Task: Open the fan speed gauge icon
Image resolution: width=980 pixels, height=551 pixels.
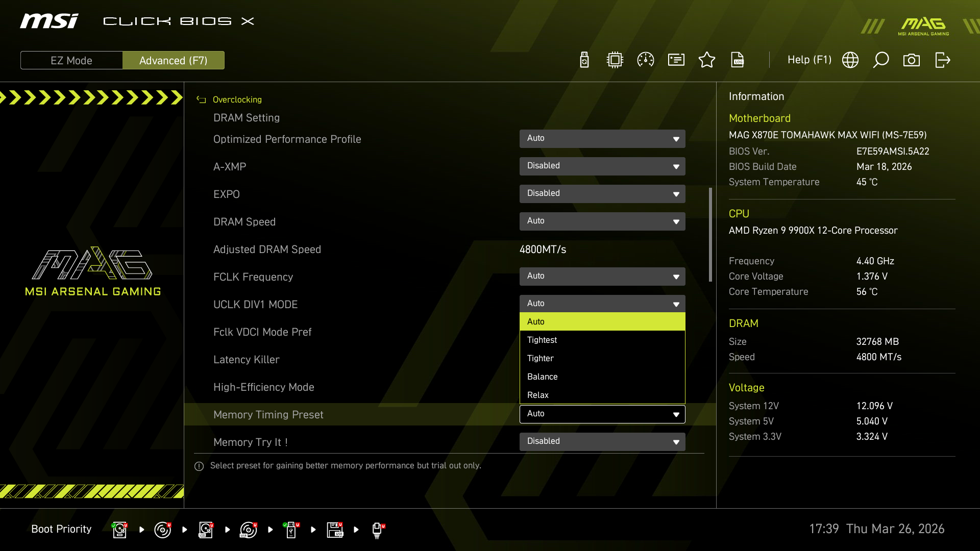Action: coord(645,60)
